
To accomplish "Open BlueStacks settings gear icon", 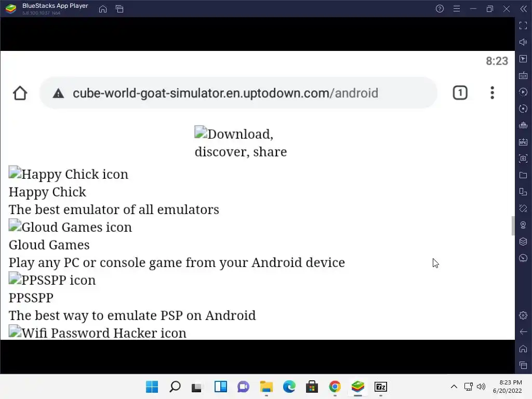I will pyautogui.click(x=523, y=315).
